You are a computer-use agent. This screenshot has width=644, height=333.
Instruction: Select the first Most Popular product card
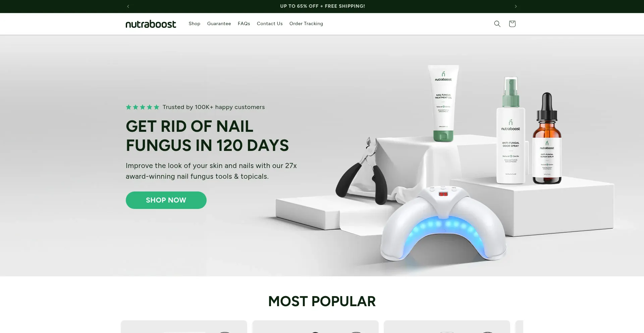click(x=184, y=327)
